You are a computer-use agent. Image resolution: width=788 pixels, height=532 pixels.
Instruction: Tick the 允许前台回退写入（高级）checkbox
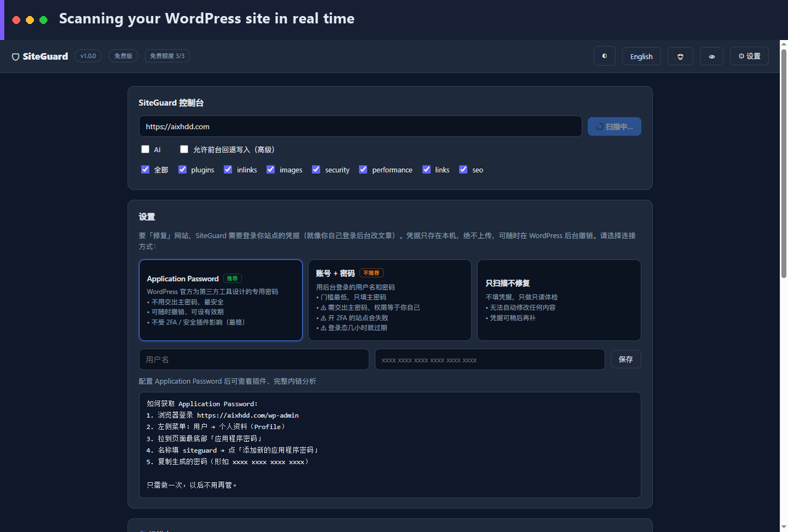184,149
